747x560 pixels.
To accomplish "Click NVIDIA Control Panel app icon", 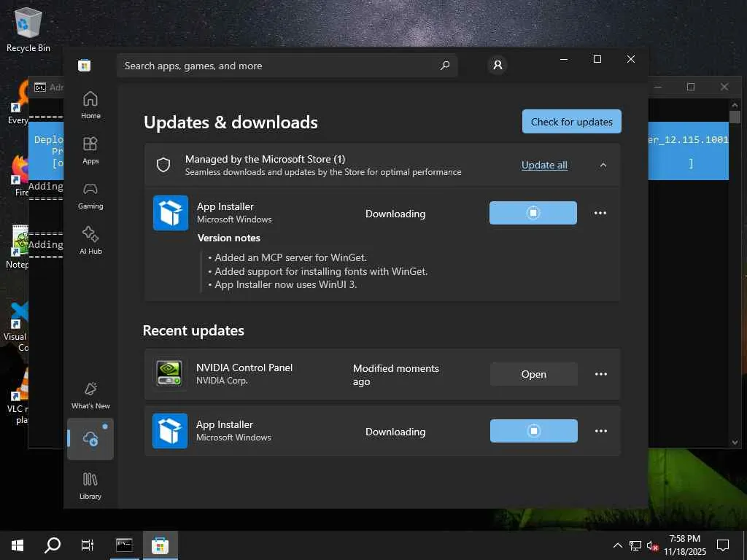I will point(169,374).
